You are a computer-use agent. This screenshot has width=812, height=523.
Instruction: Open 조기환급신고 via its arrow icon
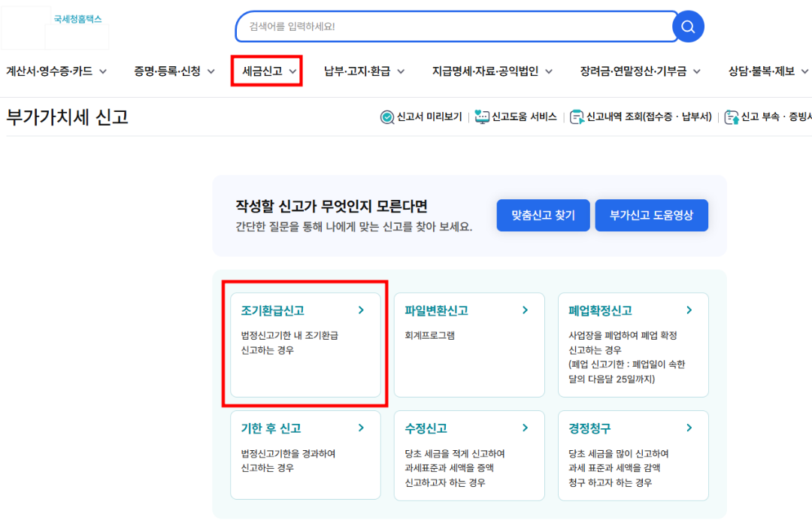360,310
